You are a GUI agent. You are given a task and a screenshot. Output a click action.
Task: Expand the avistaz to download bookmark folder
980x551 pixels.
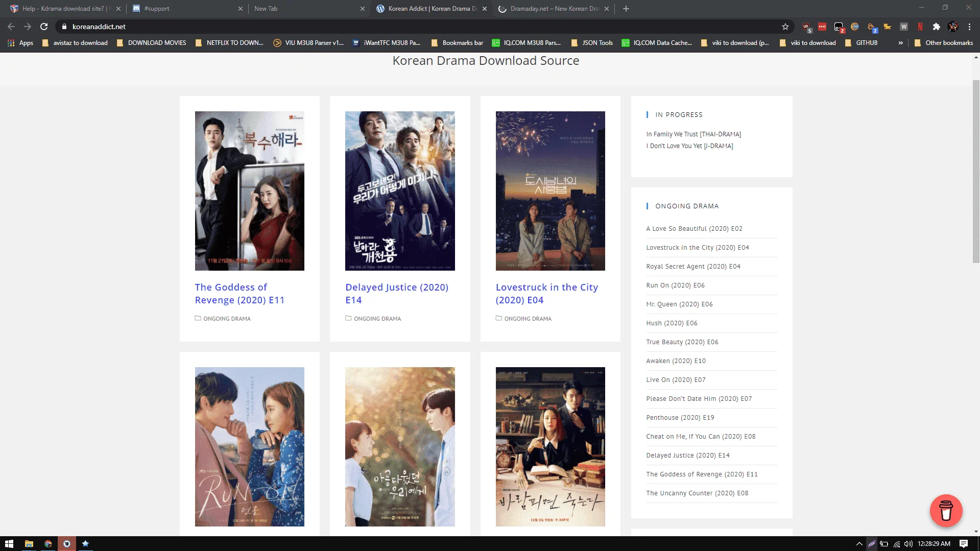[x=75, y=43]
